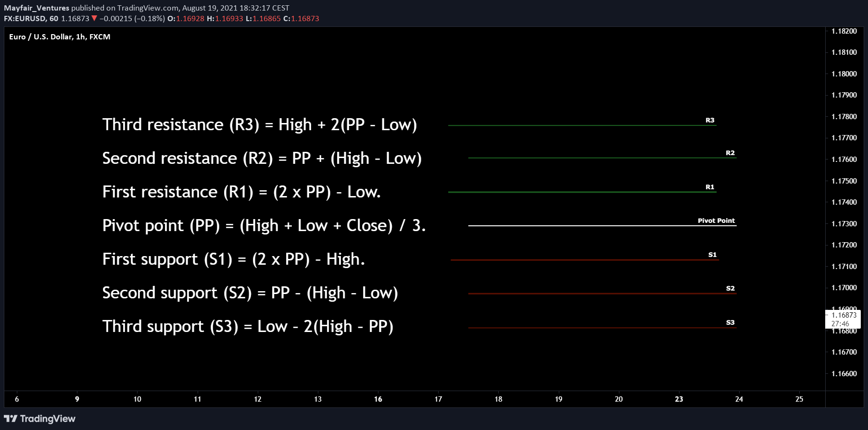Click the Second support (S2) formula text

tap(250, 293)
